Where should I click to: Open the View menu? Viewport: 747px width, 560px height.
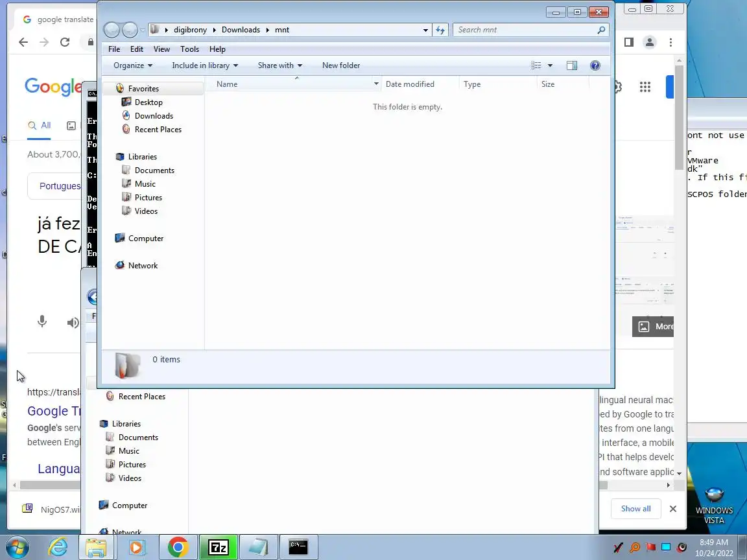pos(161,49)
